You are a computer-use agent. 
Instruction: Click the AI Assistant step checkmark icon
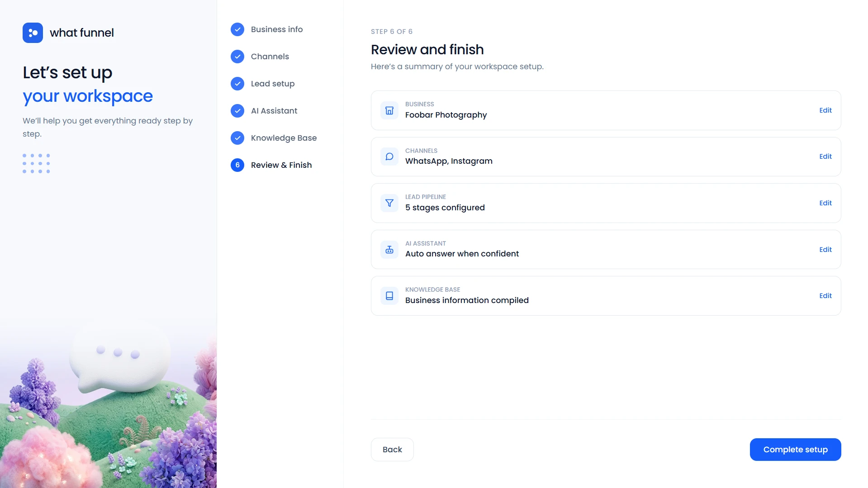(x=237, y=111)
